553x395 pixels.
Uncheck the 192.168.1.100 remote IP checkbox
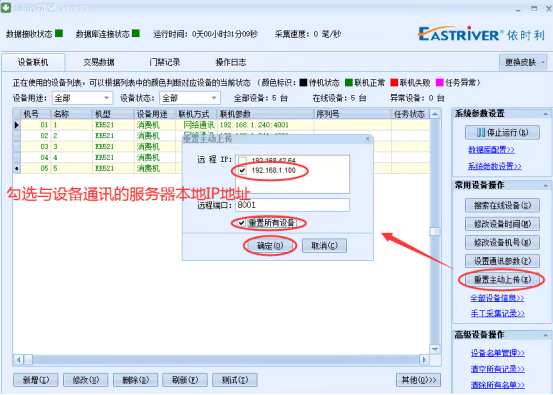(x=242, y=171)
